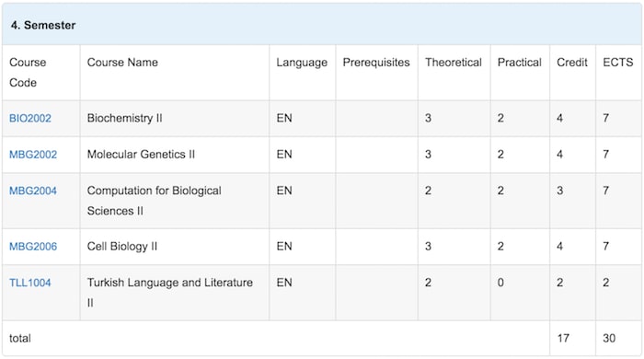The height and width of the screenshot is (359, 644).
Task: Select the Biochemistry II course name
Action: pos(124,119)
